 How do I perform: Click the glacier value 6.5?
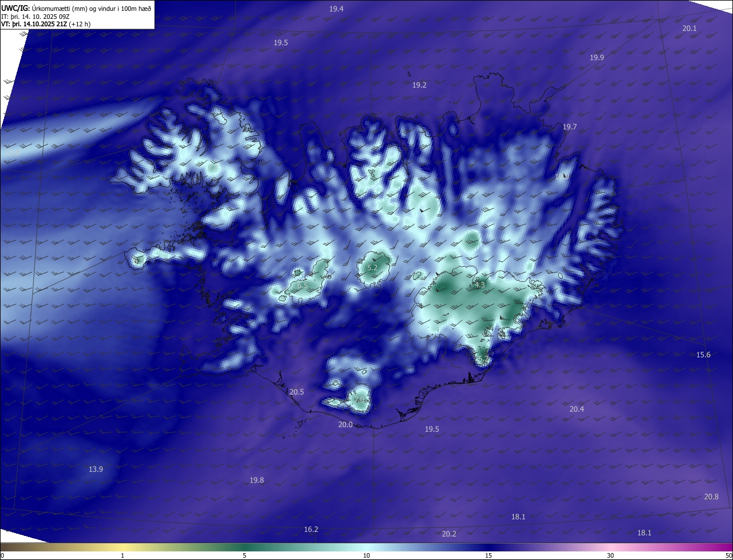pyautogui.click(x=302, y=285)
